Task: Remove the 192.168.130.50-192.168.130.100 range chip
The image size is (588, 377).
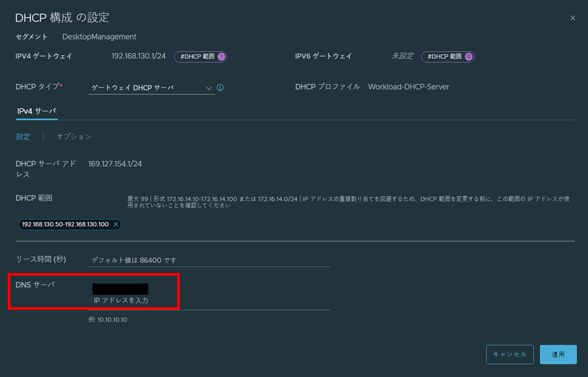Action: point(116,224)
